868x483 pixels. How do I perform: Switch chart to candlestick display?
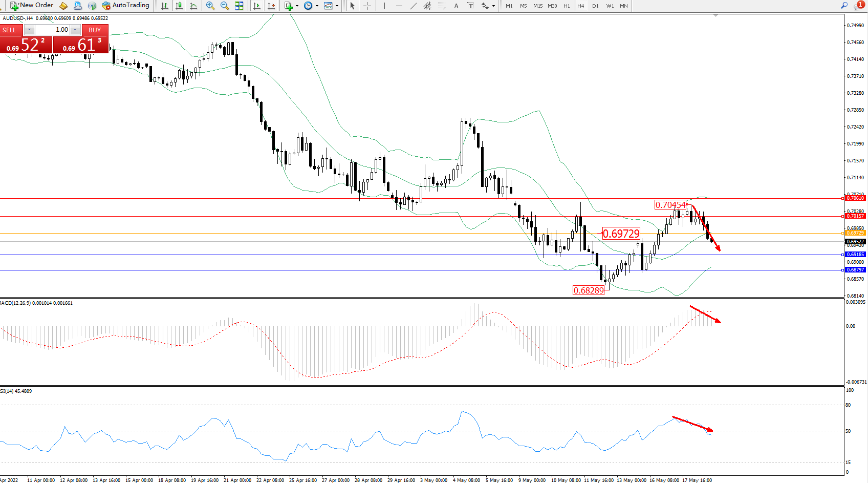(x=179, y=6)
